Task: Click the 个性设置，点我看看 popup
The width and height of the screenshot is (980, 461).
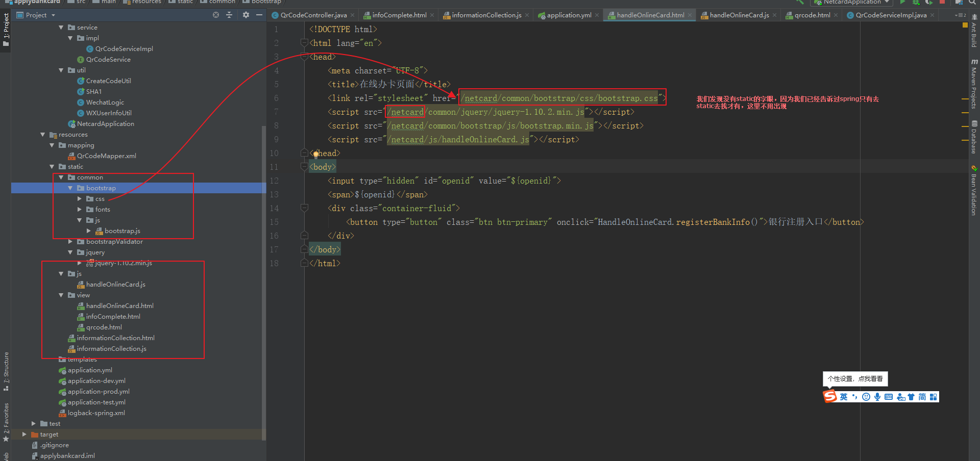Action: coord(855,379)
